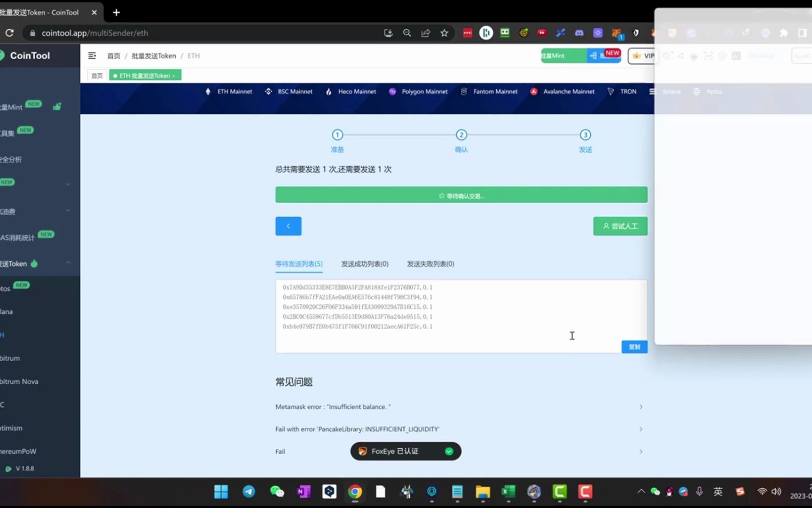Open the share icon in address bar
The height and width of the screenshot is (508, 812).
point(426,33)
